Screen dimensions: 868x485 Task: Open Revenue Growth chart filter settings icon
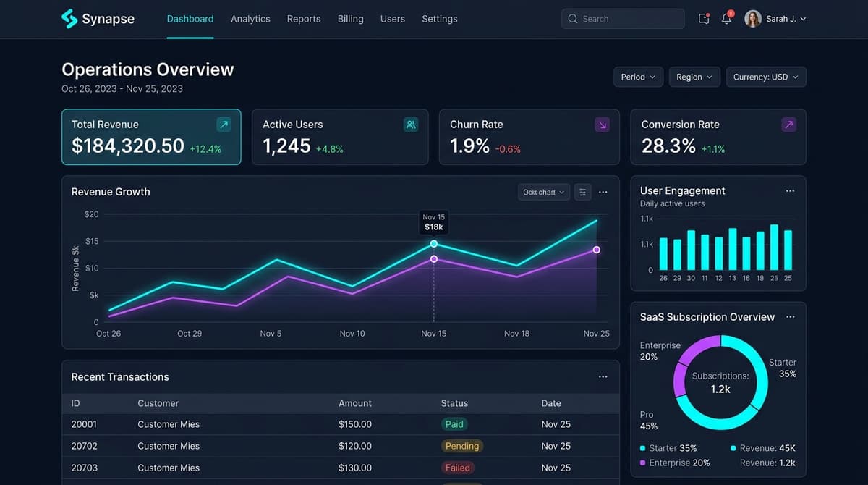[x=582, y=192]
